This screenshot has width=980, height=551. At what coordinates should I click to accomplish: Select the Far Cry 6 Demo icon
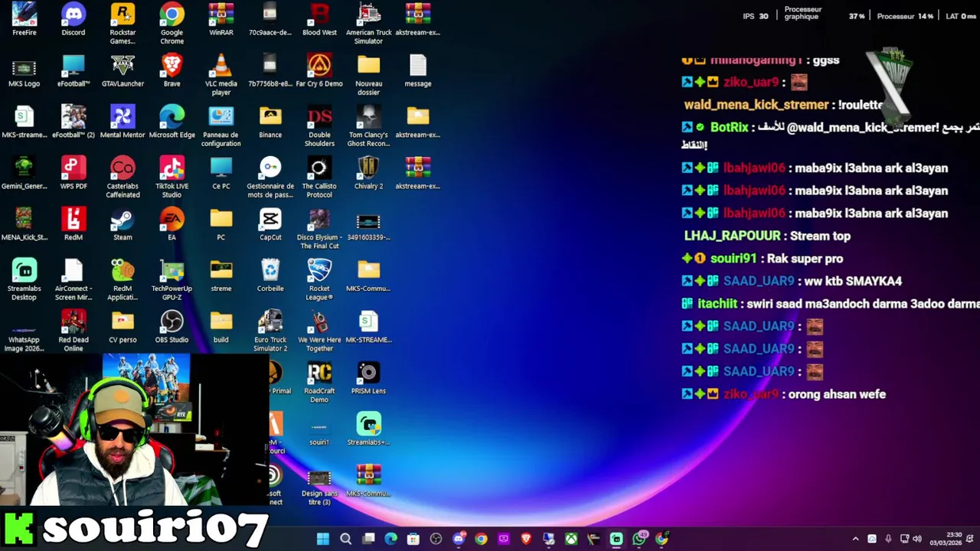[319, 70]
